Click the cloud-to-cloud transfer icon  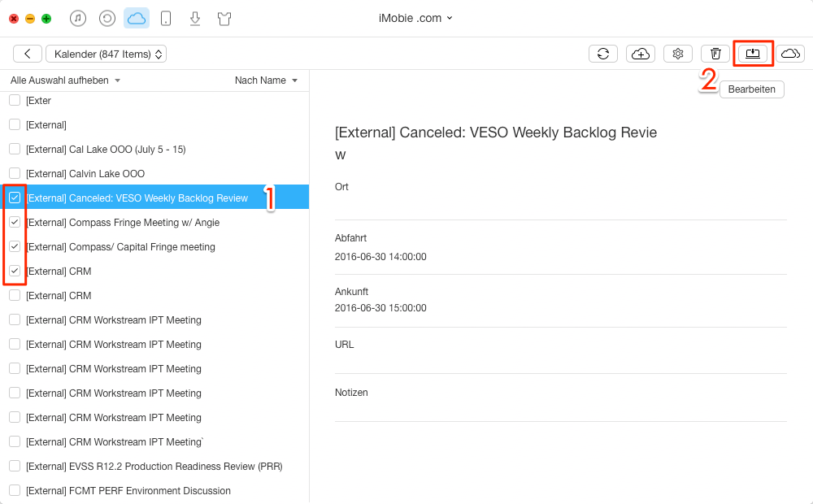790,54
